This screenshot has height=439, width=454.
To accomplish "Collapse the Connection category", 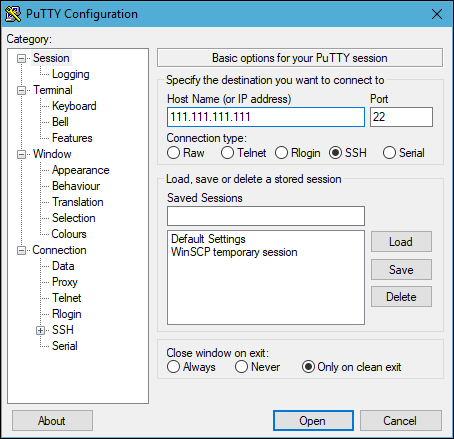I will [x=21, y=250].
